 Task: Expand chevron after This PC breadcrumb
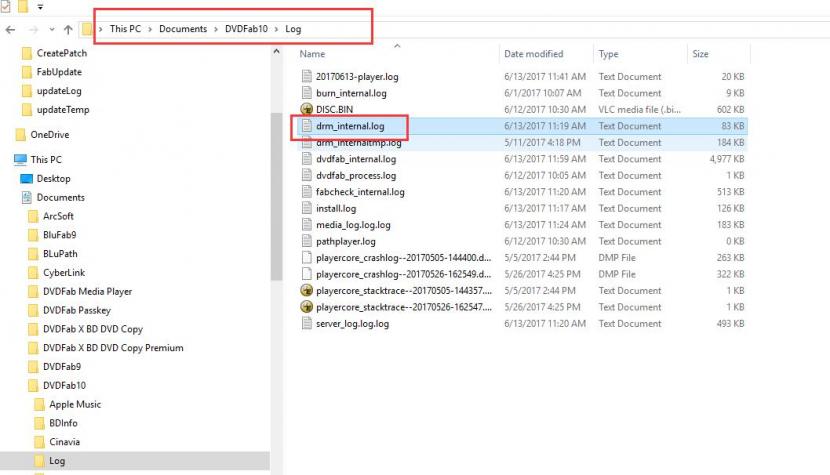(150, 29)
